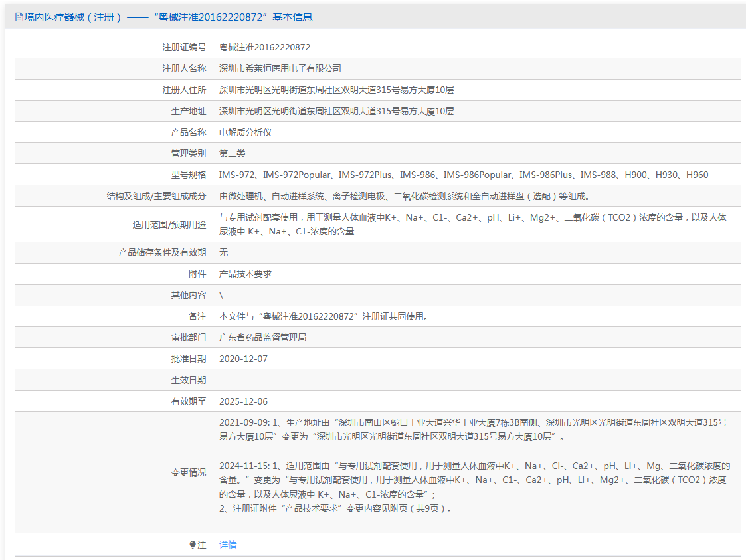746x560 pixels.
Task: Click the bulb icon next to 注
Action: click(x=192, y=545)
